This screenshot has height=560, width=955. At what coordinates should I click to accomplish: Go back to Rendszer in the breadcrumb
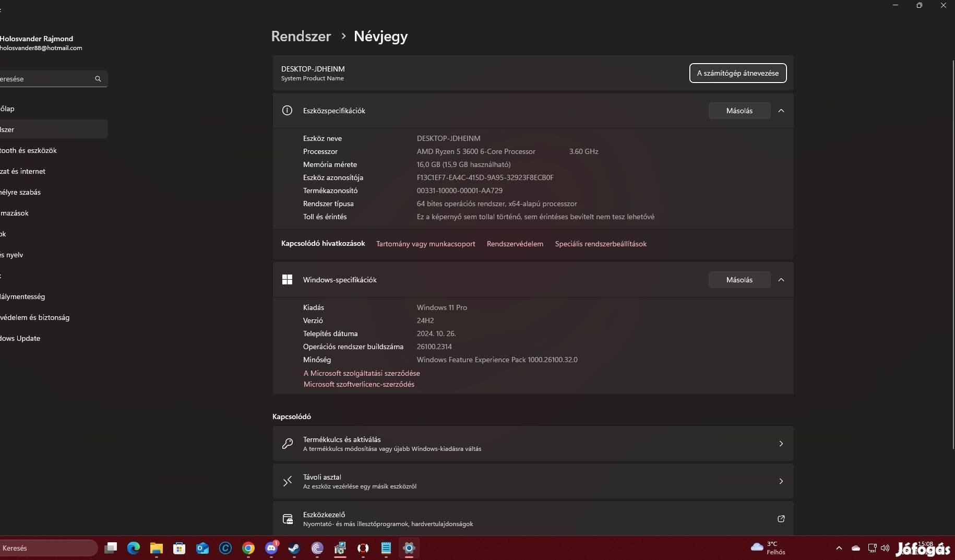(x=301, y=36)
